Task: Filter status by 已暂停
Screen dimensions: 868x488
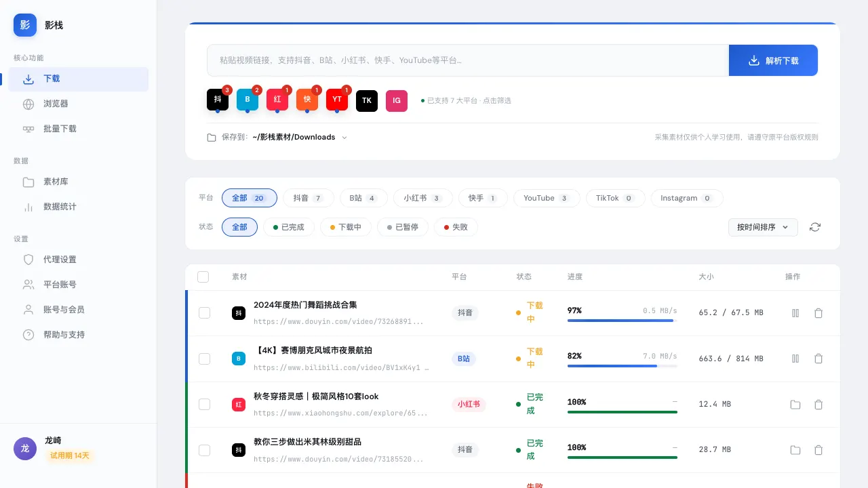Action: click(x=403, y=227)
